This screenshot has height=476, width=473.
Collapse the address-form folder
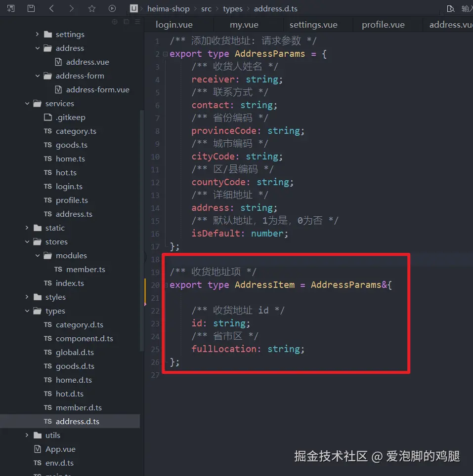[38, 76]
